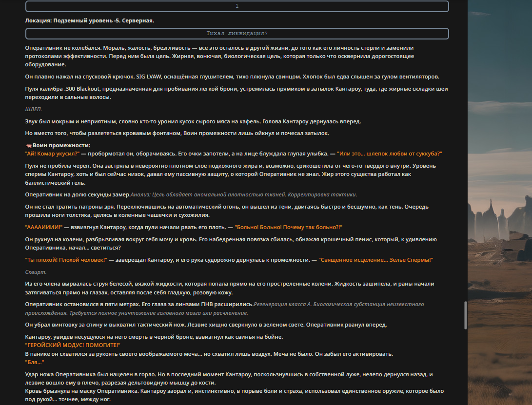Click the paragraph starting "Оперативник не колебался."

click(x=219, y=57)
